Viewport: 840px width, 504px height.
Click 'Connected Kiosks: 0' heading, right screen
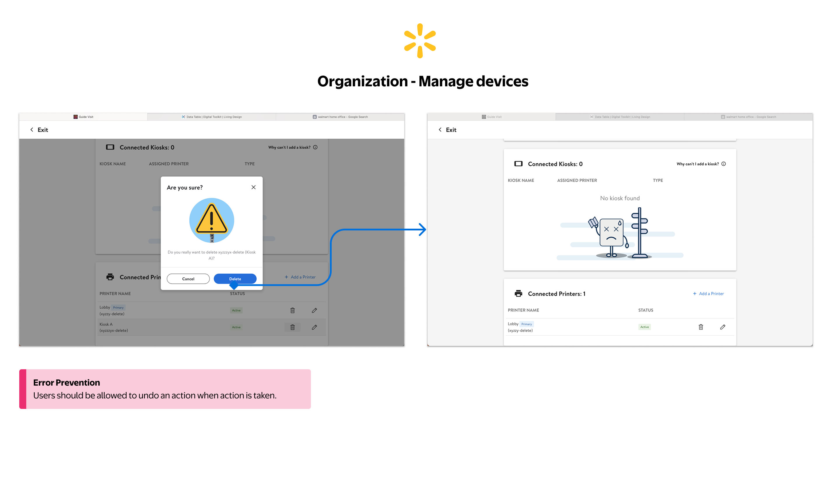pyautogui.click(x=555, y=164)
